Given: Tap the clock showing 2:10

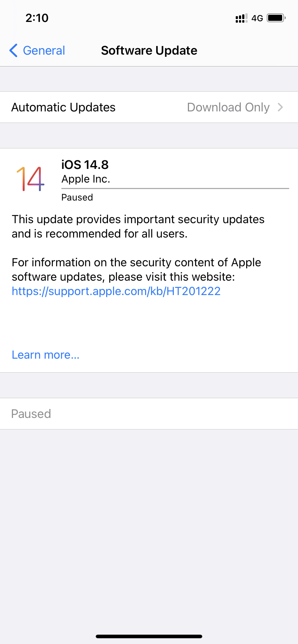Looking at the screenshot, I should pos(37,18).
